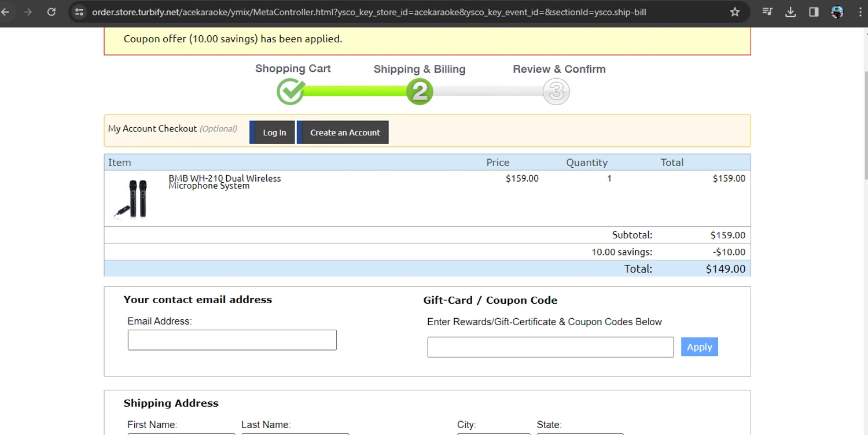This screenshot has height=435, width=868.
Task: Click the Review & Confirm step label
Action: click(559, 69)
